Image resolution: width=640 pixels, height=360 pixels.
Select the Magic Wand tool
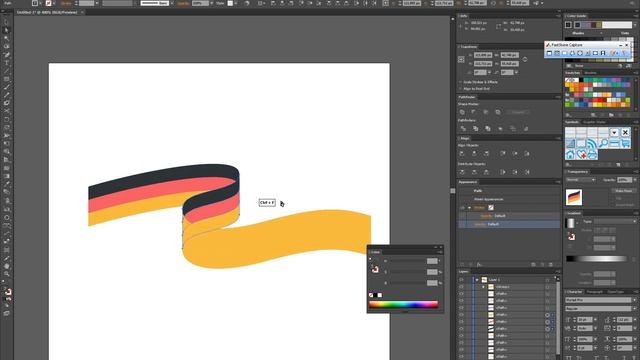tap(7, 39)
